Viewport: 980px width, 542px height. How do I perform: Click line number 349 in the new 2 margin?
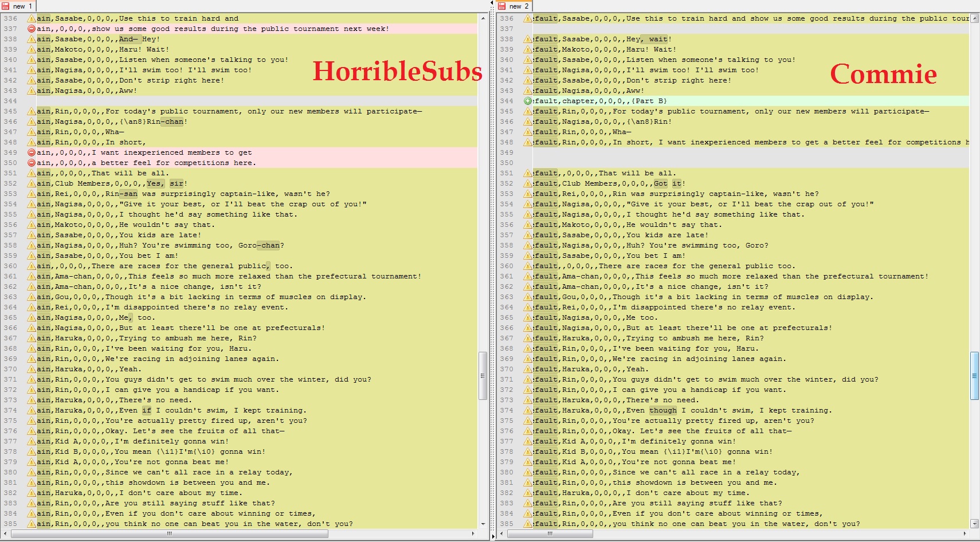(507, 152)
